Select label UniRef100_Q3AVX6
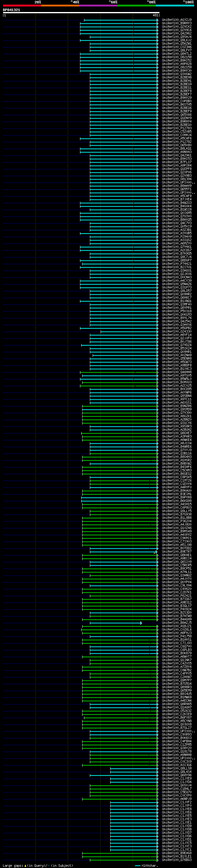 [177, 325]
